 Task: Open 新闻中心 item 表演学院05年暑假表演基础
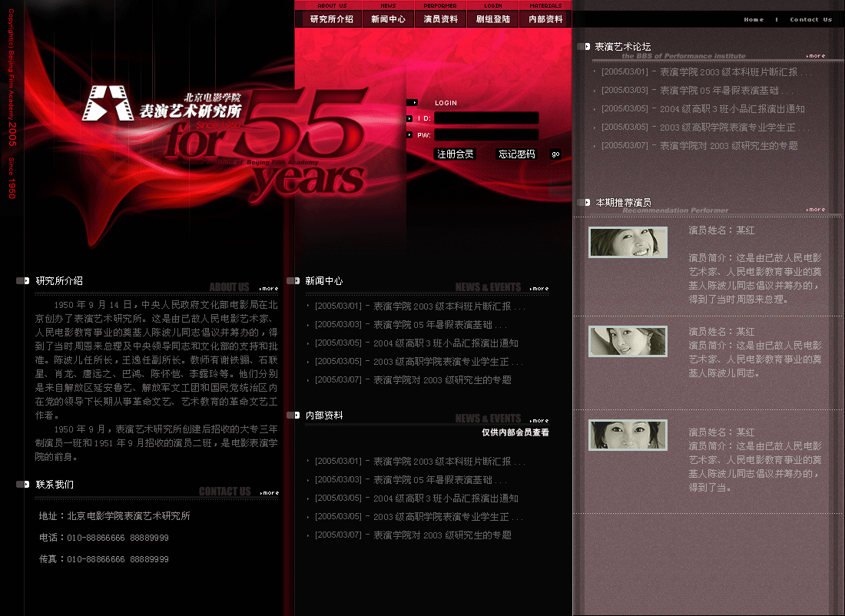411,324
